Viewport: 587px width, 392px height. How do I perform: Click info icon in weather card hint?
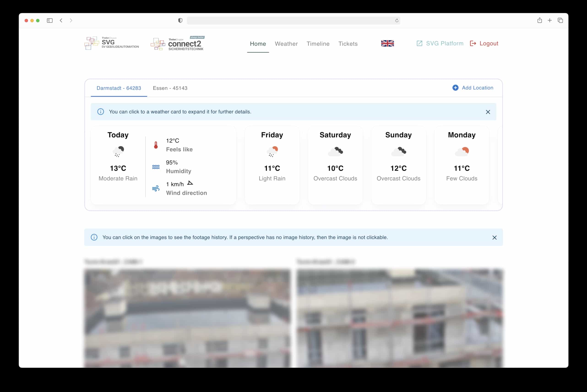tap(101, 112)
